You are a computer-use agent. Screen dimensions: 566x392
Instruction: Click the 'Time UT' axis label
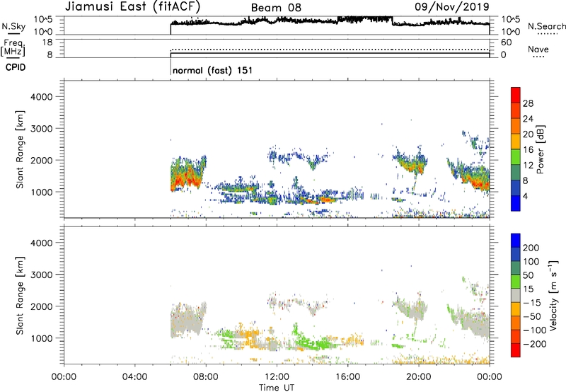tap(277, 388)
